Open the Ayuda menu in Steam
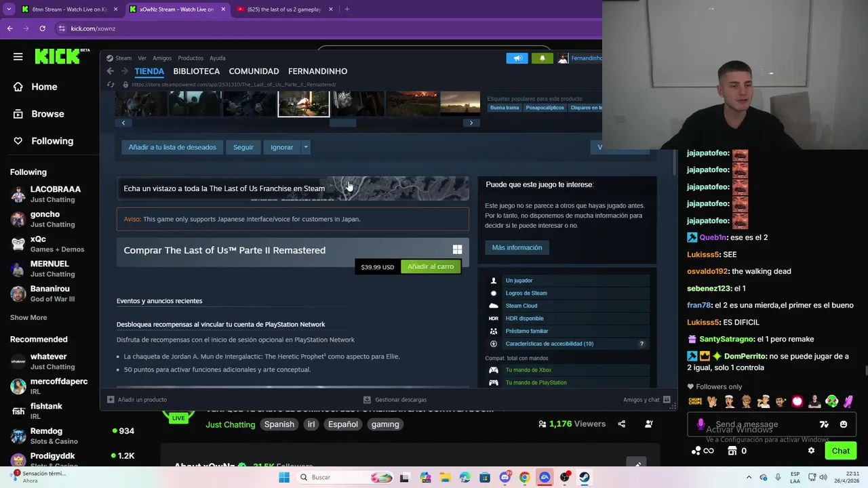Viewport: 868px width, 488px height. pos(217,58)
